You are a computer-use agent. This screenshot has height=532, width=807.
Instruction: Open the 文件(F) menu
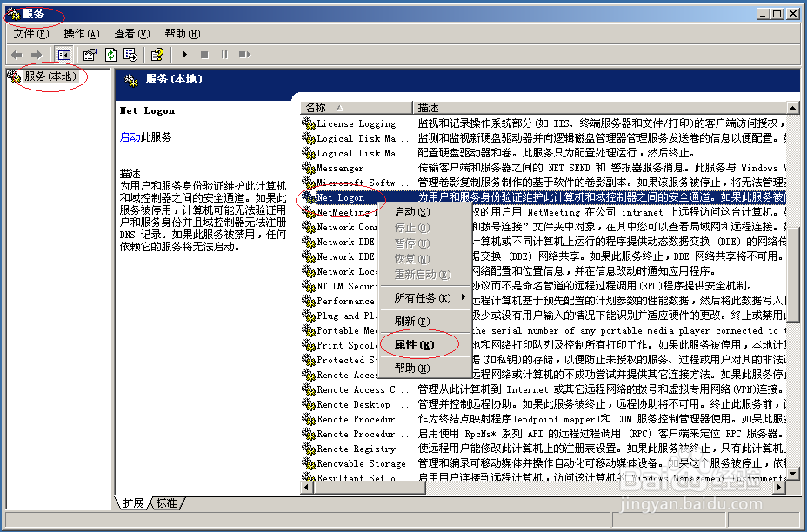coord(31,34)
